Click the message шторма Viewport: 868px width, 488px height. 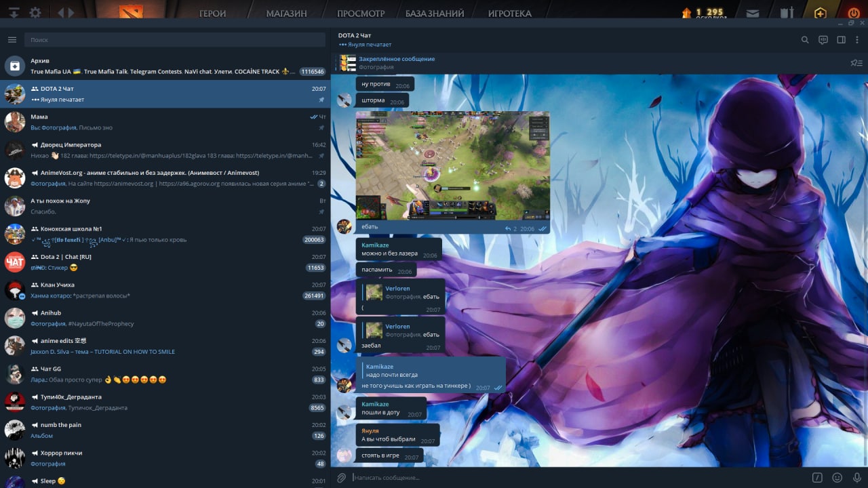click(382, 101)
